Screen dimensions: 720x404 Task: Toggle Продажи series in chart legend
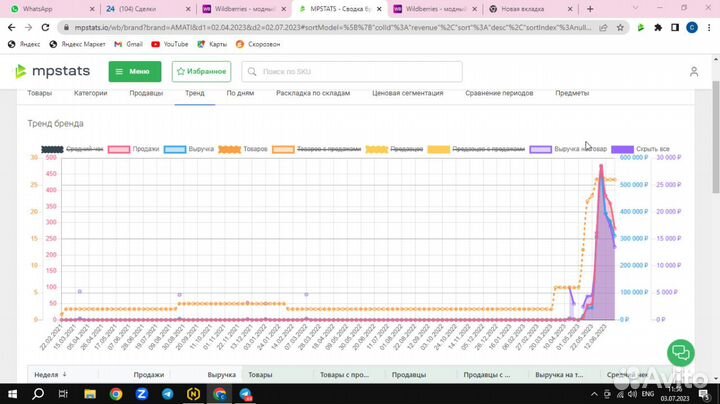(x=133, y=149)
